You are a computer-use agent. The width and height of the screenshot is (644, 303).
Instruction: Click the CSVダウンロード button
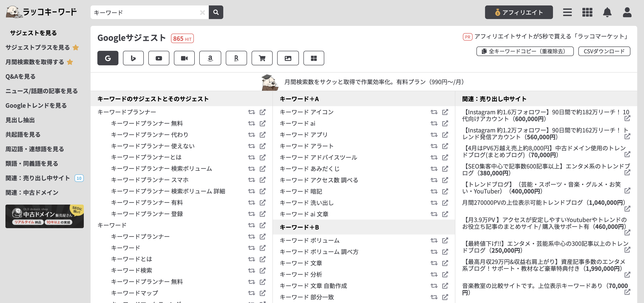(x=604, y=51)
